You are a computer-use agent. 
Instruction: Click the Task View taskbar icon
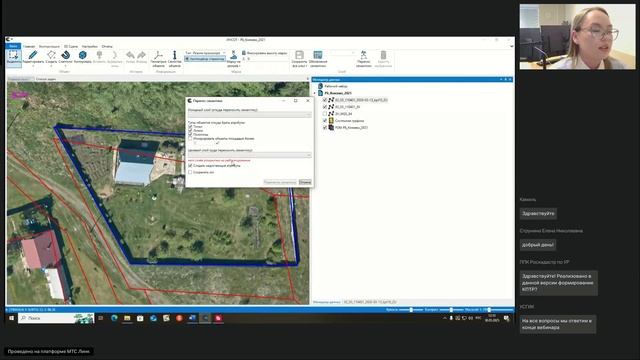click(100, 318)
